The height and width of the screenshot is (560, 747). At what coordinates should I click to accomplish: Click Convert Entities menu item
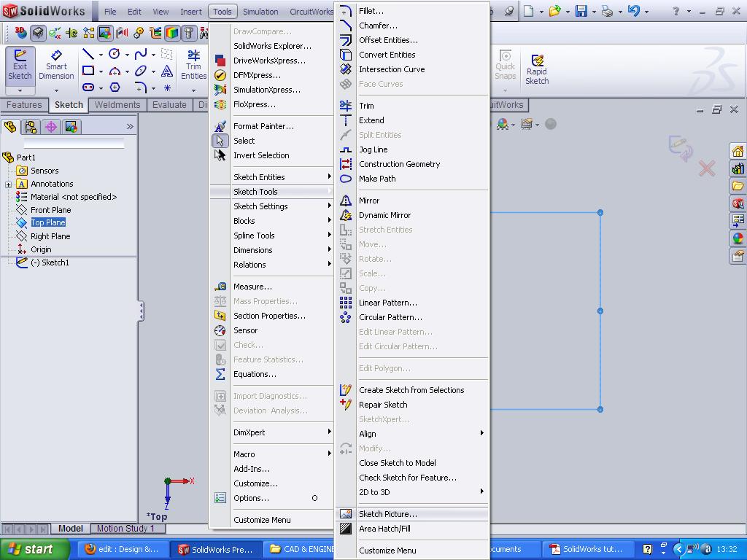pos(413,55)
